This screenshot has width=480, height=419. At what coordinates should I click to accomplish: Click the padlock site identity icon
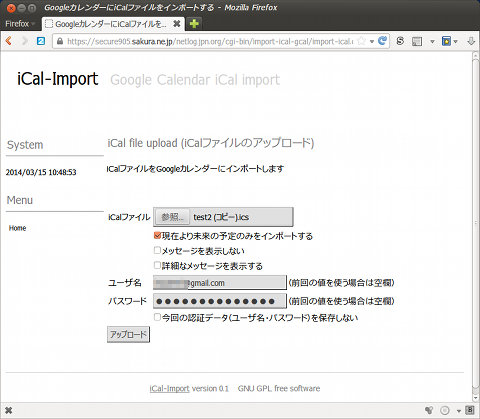60,41
